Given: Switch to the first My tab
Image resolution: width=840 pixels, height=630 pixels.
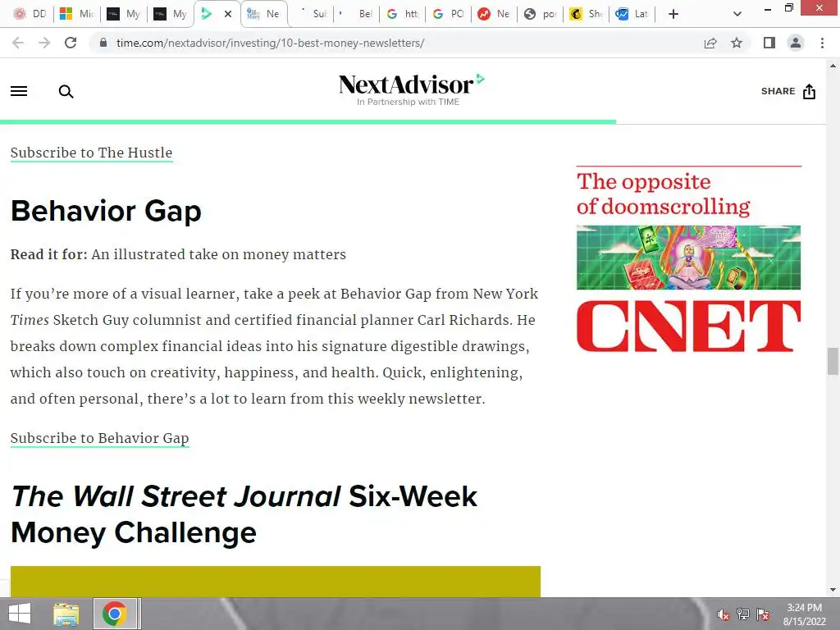Looking at the screenshot, I should (x=123, y=14).
